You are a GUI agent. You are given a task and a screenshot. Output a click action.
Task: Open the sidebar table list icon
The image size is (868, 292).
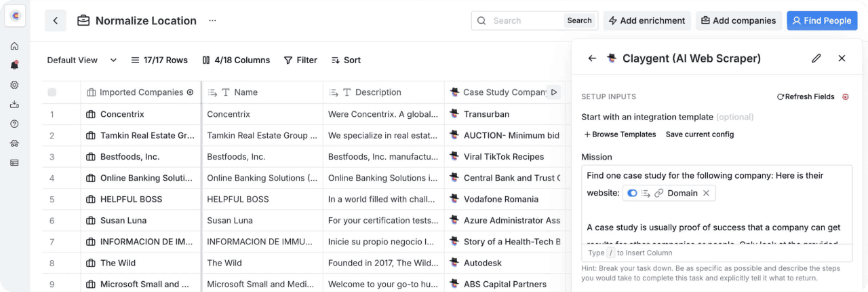[x=14, y=162]
